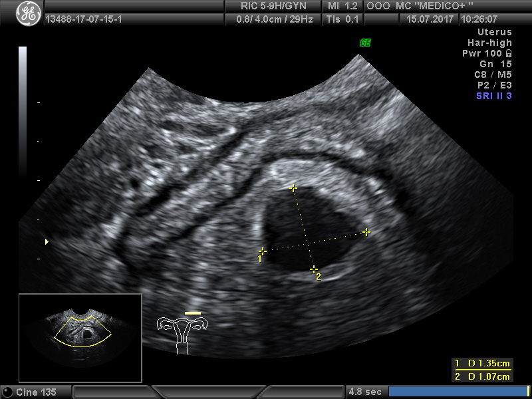Click the SRI II 3 setting
Image resolution: width=532 pixels, height=399 pixels.
(x=494, y=96)
